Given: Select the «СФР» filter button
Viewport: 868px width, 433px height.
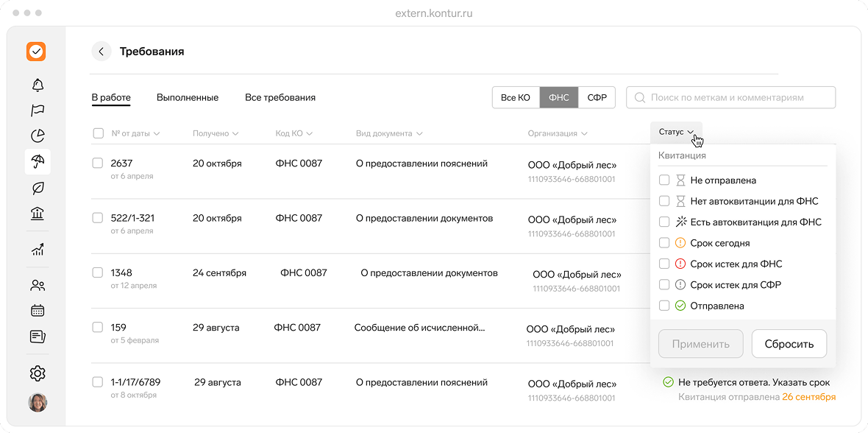Looking at the screenshot, I should 597,98.
